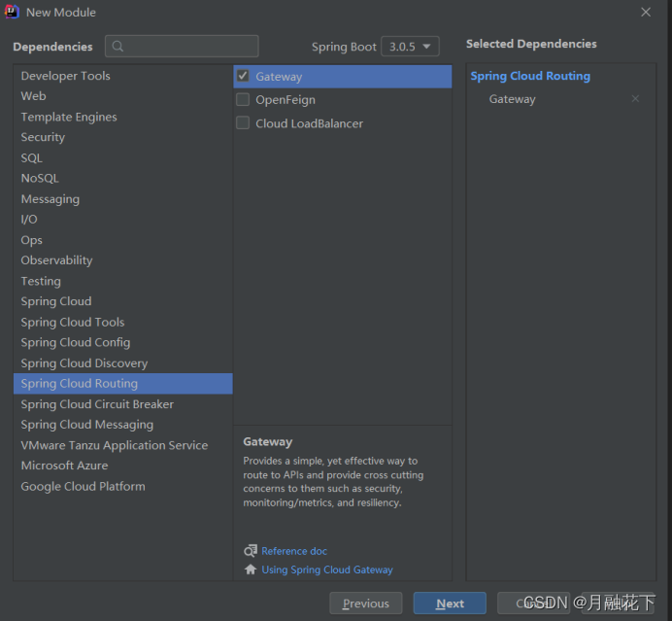Click the Gateway row label in dependency list
672x621 pixels.
point(279,77)
